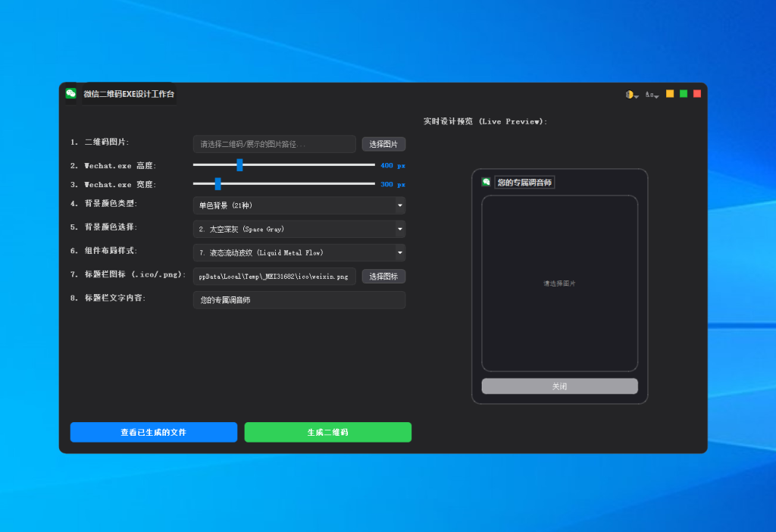This screenshot has height=532, width=776.
Task: Click the title bar icon path field
Action: [x=274, y=276]
